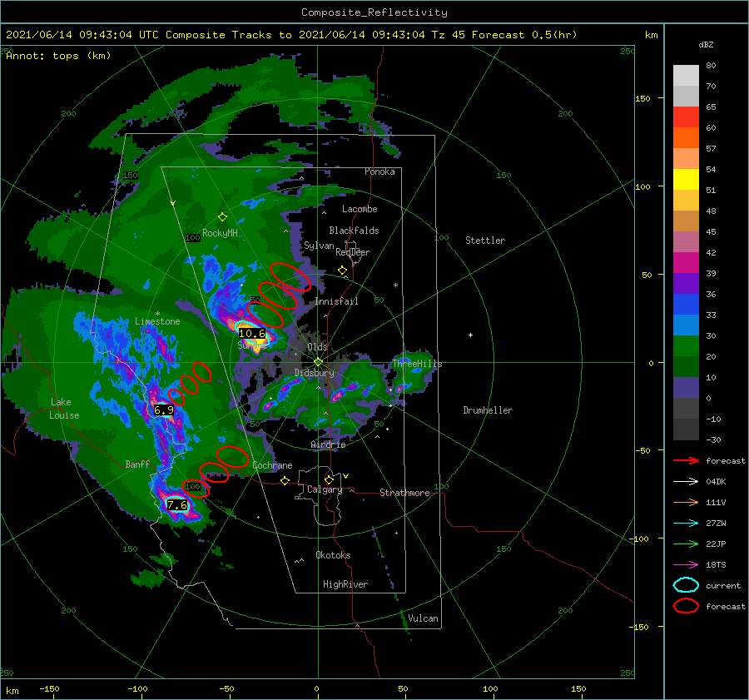Click the Airdrie label

[328, 444]
